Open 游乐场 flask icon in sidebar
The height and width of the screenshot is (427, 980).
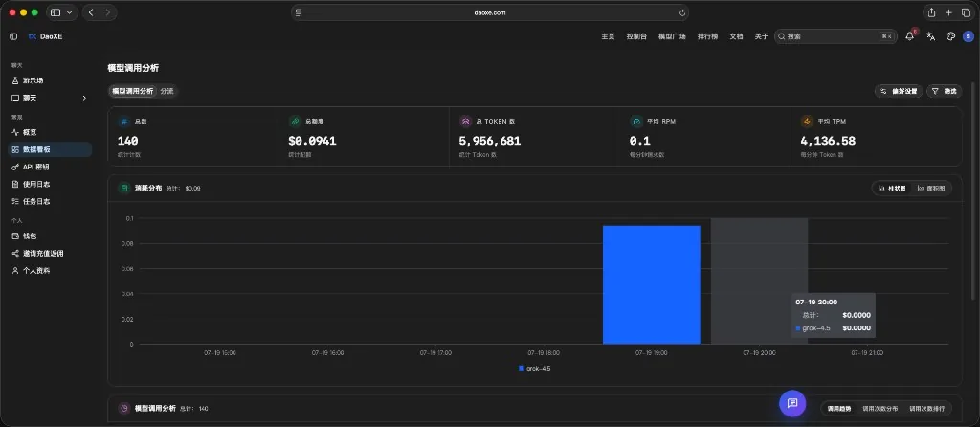[15, 80]
